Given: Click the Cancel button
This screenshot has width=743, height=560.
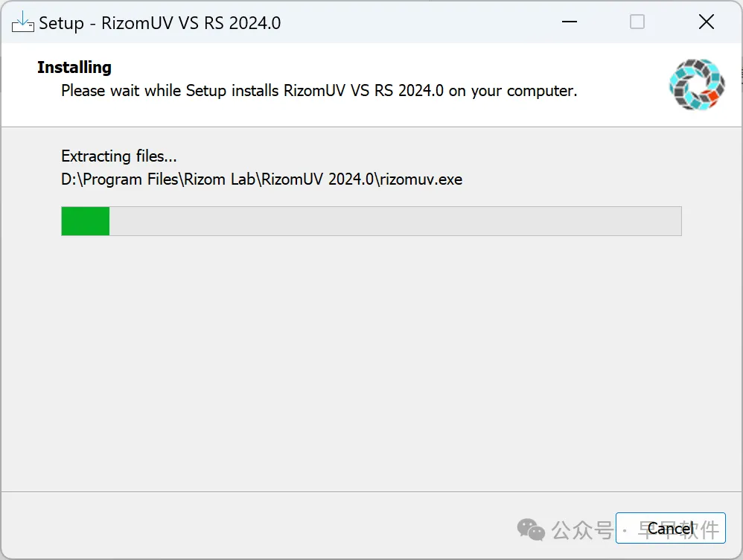Looking at the screenshot, I should point(670,528).
